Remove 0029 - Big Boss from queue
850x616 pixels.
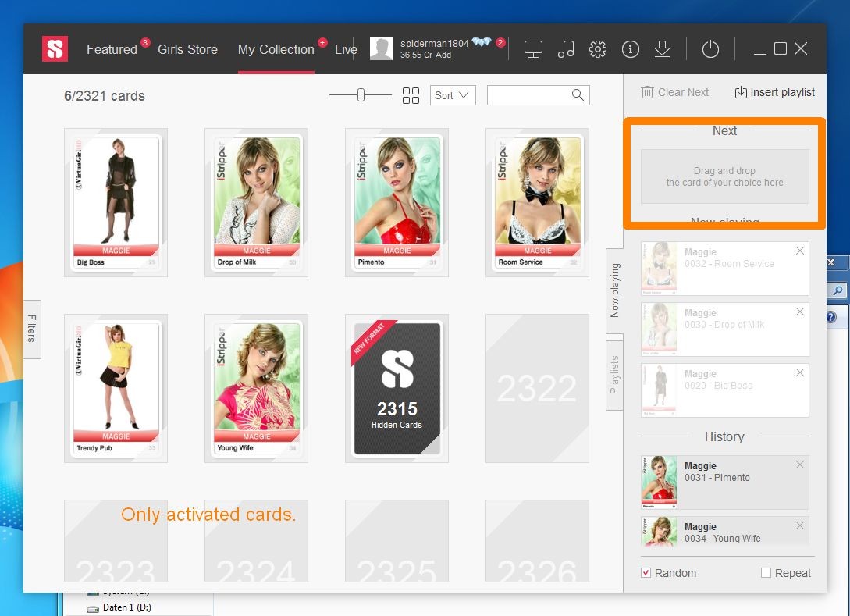(x=799, y=372)
